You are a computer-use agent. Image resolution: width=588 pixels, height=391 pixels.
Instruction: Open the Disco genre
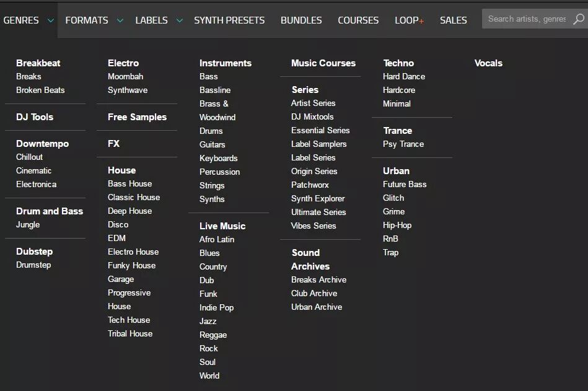(x=118, y=224)
